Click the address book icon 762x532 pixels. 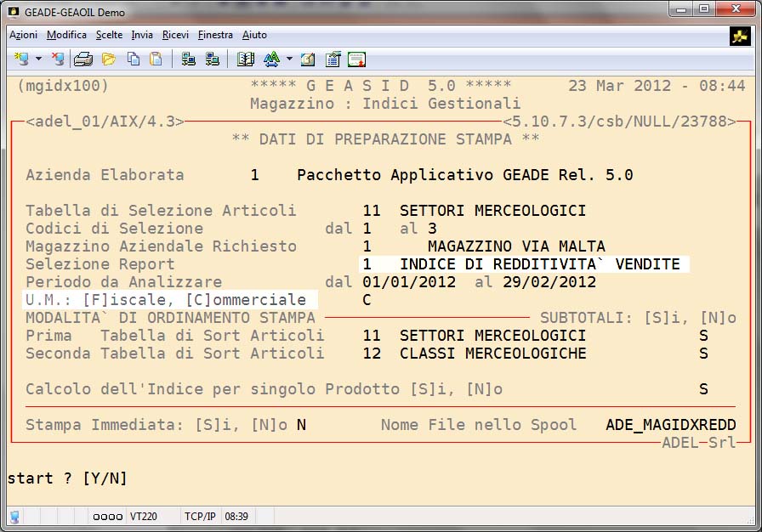click(x=246, y=59)
